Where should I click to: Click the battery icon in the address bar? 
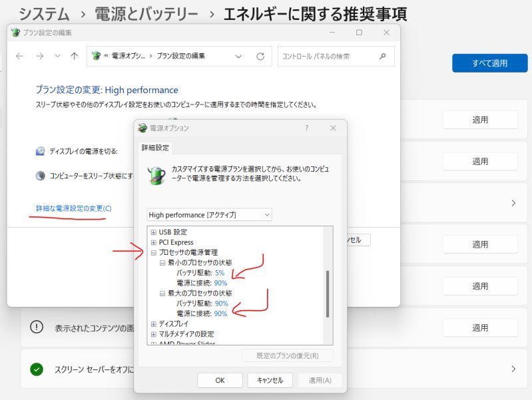(97, 57)
